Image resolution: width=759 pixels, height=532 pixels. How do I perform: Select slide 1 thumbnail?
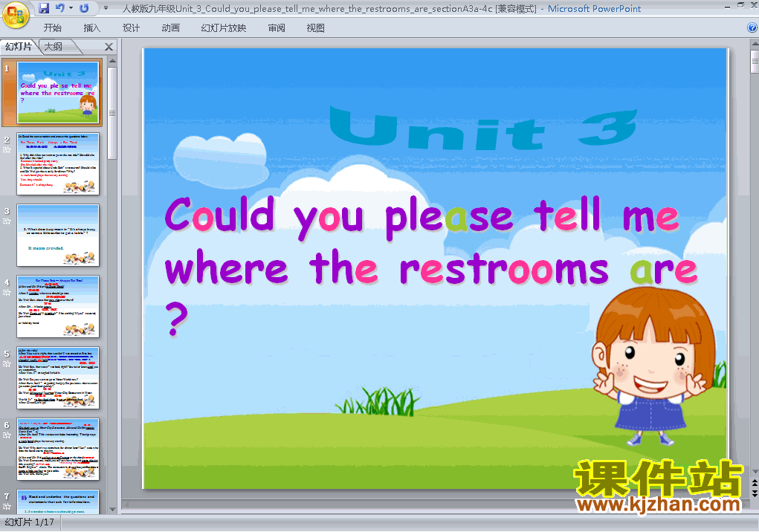(x=58, y=92)
